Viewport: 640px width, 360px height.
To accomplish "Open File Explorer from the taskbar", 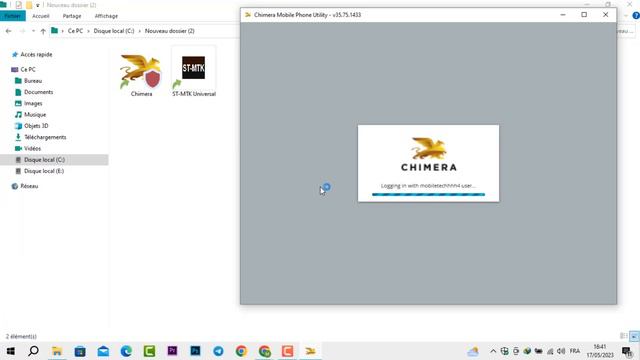I will point(57,351).
